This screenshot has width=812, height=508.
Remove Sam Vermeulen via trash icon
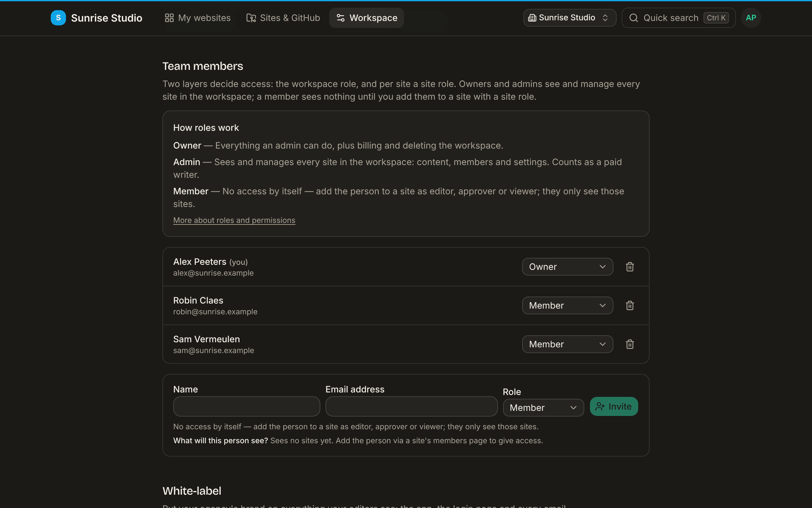coord(630,344)
